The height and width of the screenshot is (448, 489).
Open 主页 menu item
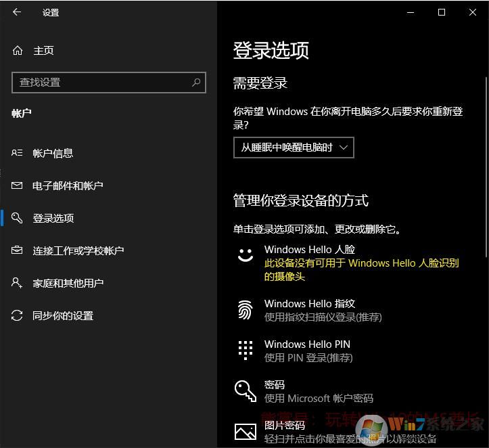pyautogui.click(x=43, y=50)
